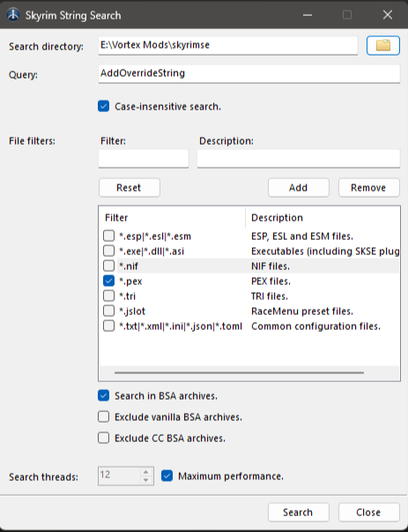Check the *.tri filter checkbox
Image resolution: width=408 pixels, height=532 pixels.
[108, 296]
